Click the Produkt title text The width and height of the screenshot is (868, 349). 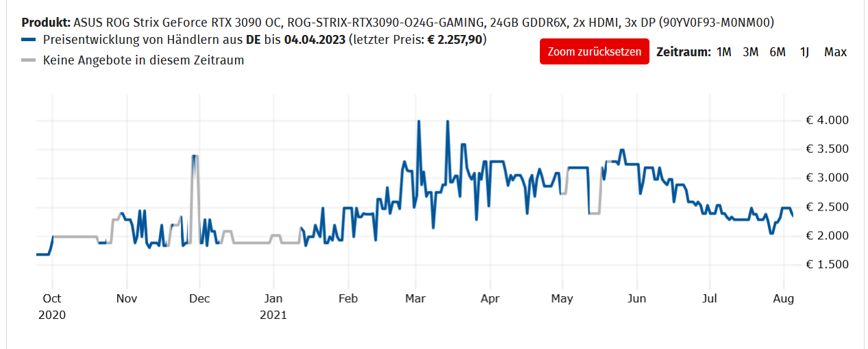click(x=398, y=22)
